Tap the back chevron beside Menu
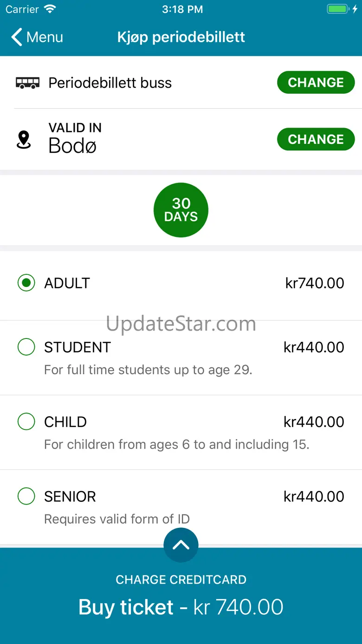Viewport: 362px width, 644px height. 17,37
